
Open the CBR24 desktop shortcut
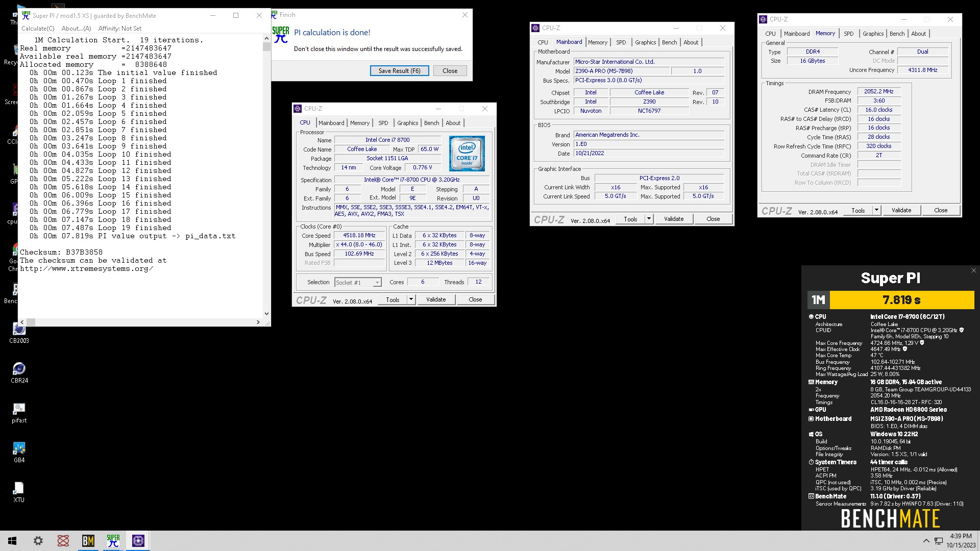pos(19,372)
